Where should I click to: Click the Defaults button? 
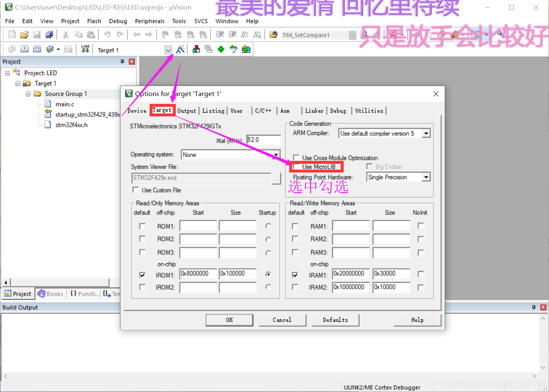[335, 320]
